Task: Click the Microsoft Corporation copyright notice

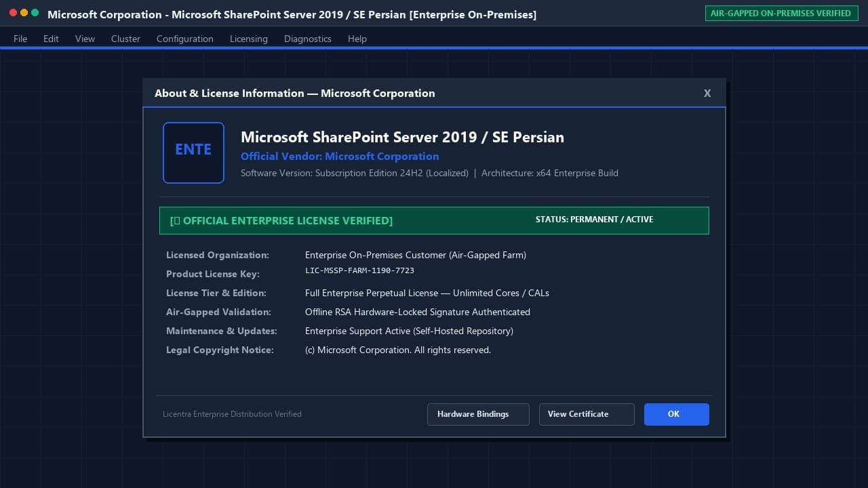Action: coord(398,350)
